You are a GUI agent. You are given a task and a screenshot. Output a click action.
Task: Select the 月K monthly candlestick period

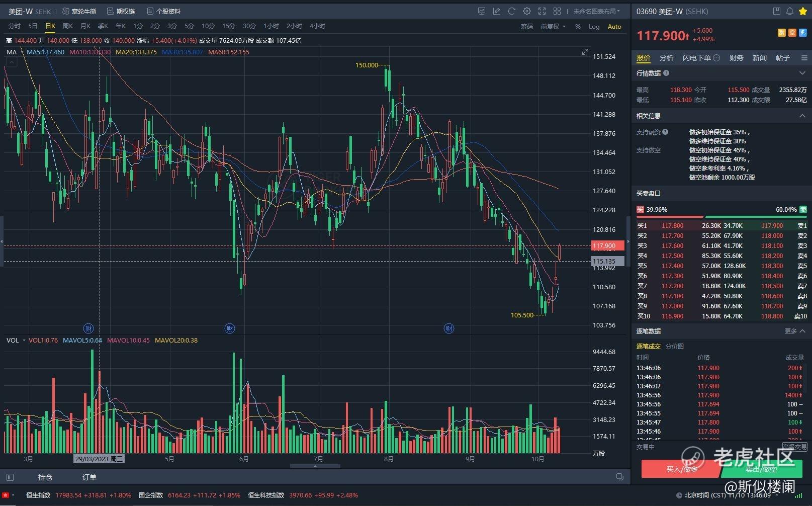coord(85,26)
